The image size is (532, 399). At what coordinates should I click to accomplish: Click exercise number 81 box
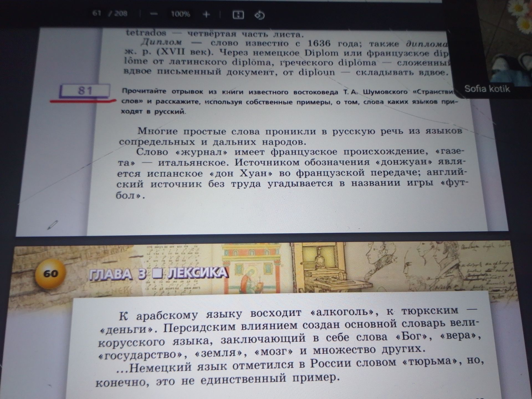coord(85,91)
